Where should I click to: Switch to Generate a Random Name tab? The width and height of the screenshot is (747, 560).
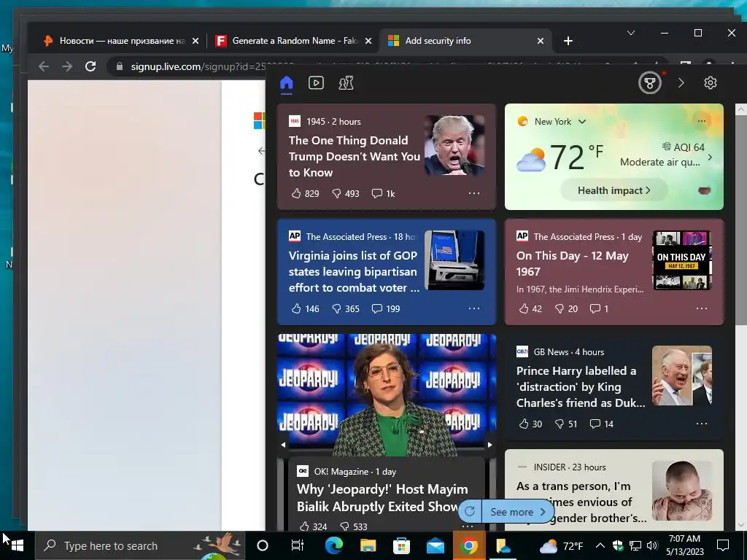(294, 41)
